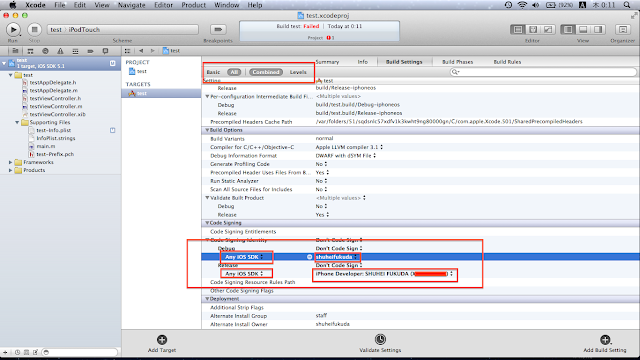Show the Breakpoint navigator icon
640x360 pixels.
pos(90,51)
